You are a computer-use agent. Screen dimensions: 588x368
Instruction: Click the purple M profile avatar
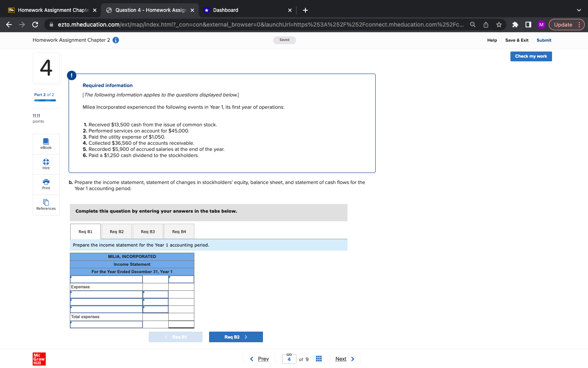541,25
